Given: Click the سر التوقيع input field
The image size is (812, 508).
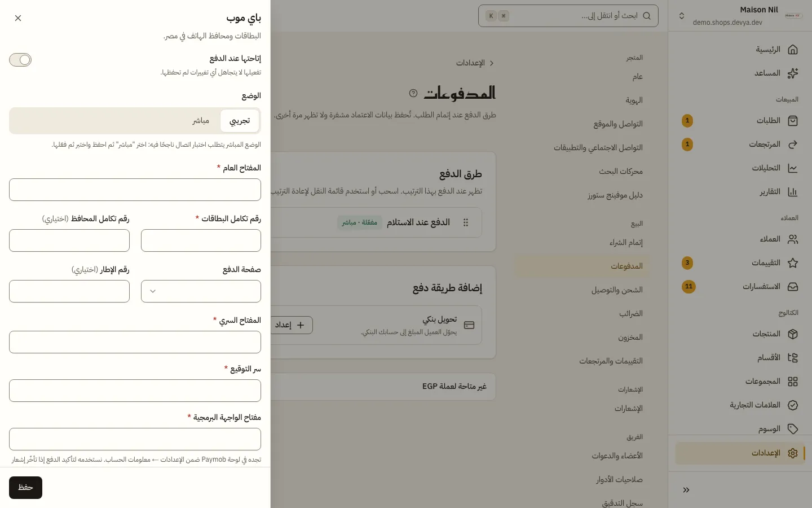Looking at the screenshot, I should (x=135, y=391).
